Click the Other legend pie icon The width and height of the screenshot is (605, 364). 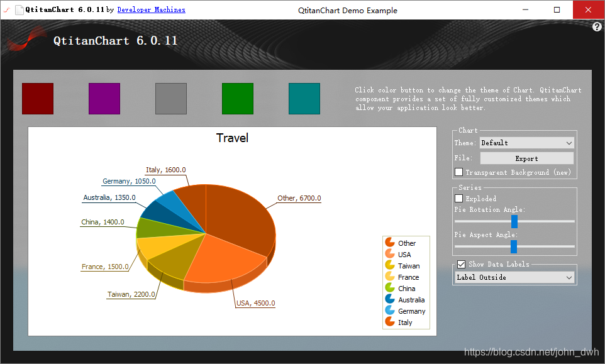390,243
